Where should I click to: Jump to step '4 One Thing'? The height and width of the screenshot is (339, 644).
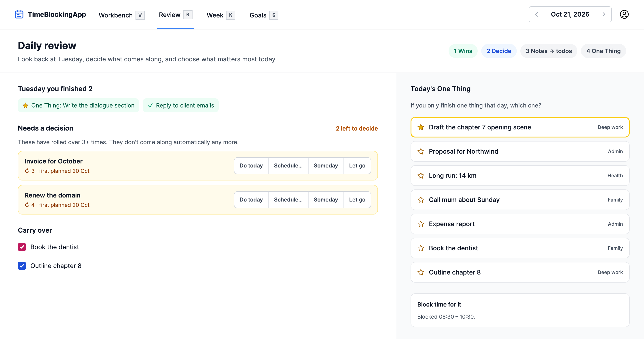point(604,51)
